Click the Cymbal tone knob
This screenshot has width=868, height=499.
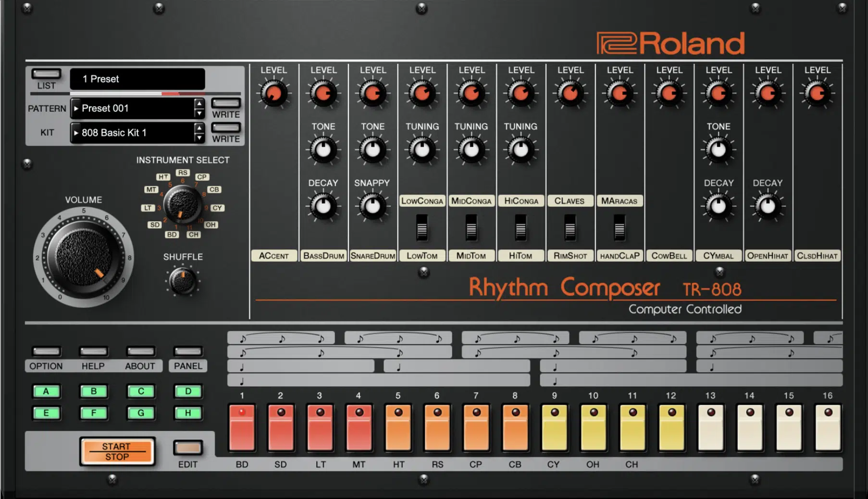click(719, 150)
